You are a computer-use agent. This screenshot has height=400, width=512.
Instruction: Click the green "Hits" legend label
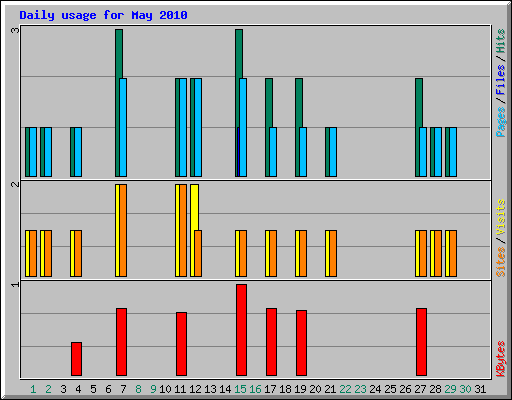click(x=500, y=41)
